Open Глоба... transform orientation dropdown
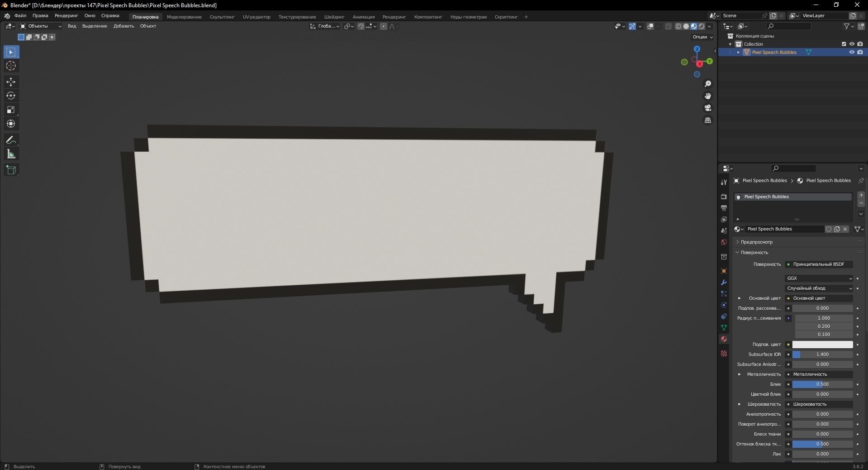 click(x=324, y=26)
